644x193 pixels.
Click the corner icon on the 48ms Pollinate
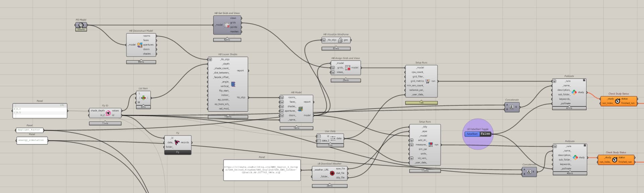[x=585, y=145]
